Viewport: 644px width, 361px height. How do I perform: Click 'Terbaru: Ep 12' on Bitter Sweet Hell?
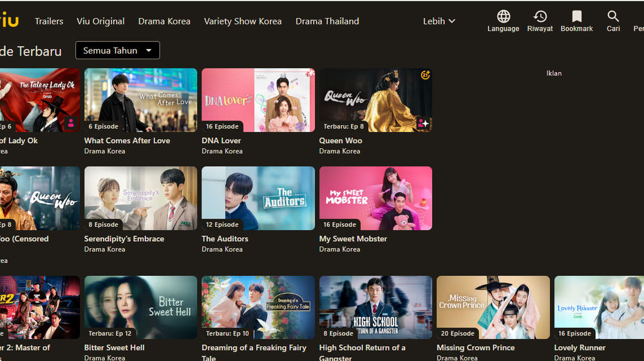pyautogui.click(x=110, y=334)
